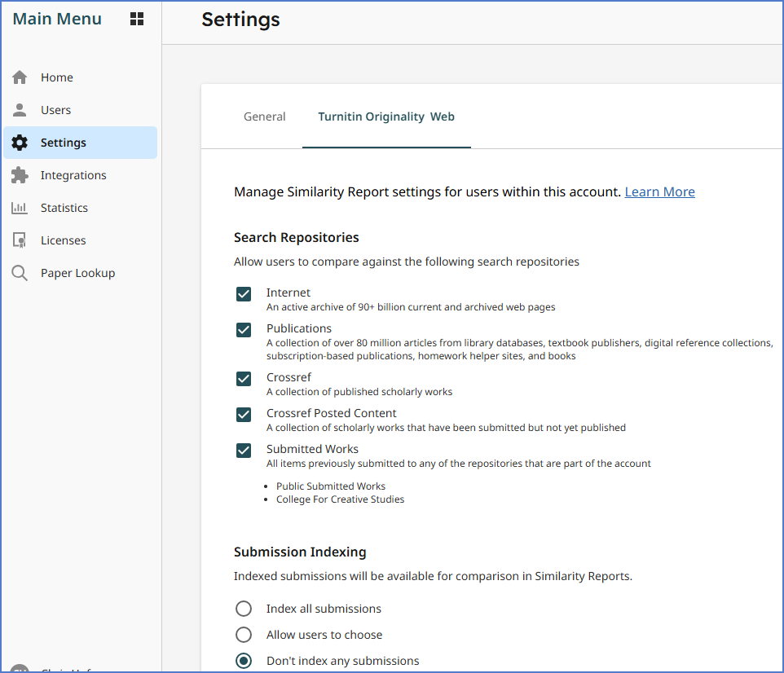
Task: Disable the Submitted Works checkbox
Action: point(244,451)
